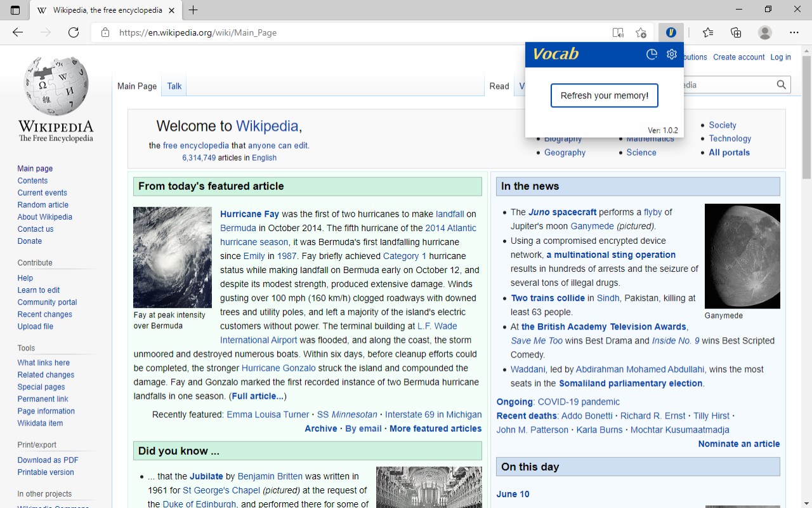Click What links here link

pos(44,363)
